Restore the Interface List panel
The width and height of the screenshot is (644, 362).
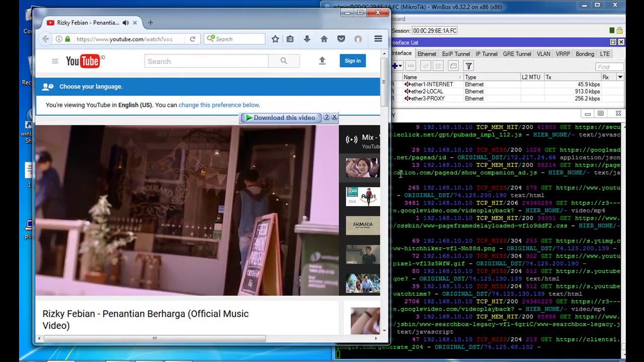click(x=613, y=42)
